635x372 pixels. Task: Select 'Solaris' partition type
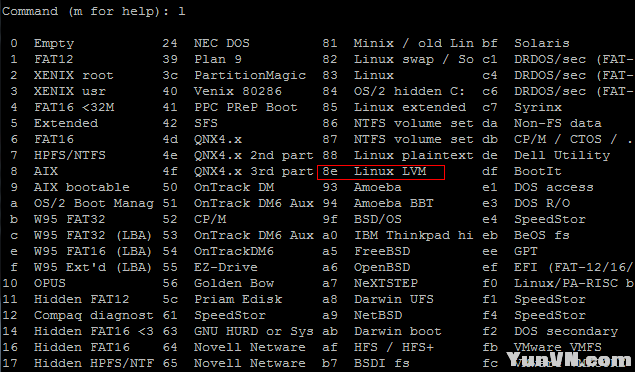pos(541,43)
